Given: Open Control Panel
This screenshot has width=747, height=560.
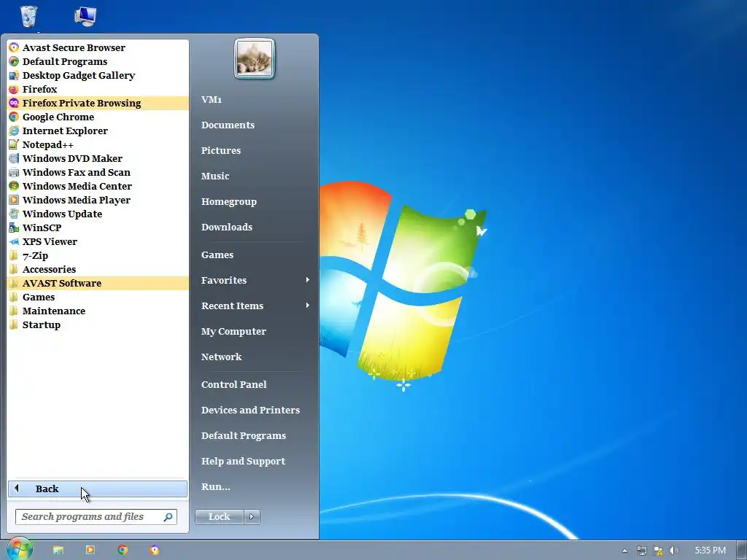Looking at the screenshot, I should tap(234, 384).
